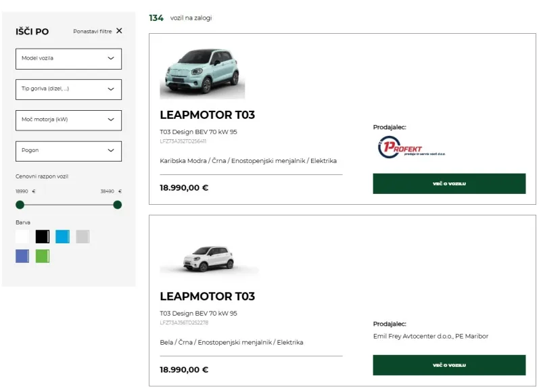Screen dimensions: 541x392
Task: Expand the 'Moč motorja (kW)' dropdown
Action: point(69,120)
